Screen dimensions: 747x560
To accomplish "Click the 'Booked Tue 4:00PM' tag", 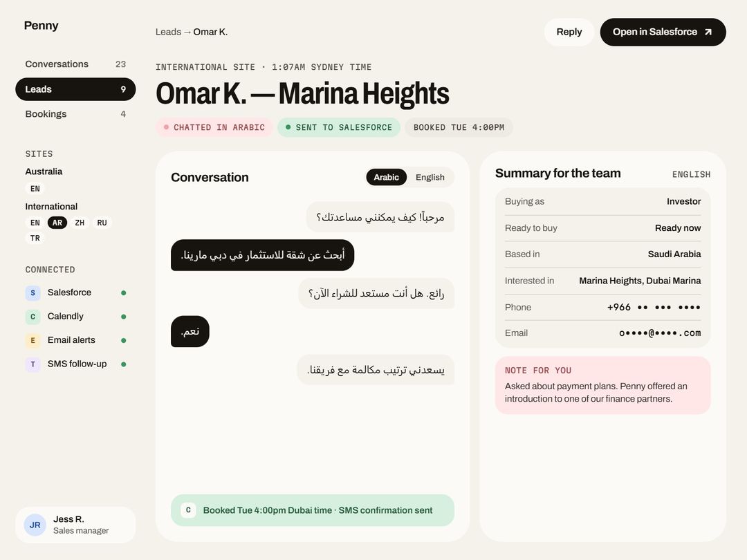I will click(x=459, y=127).
